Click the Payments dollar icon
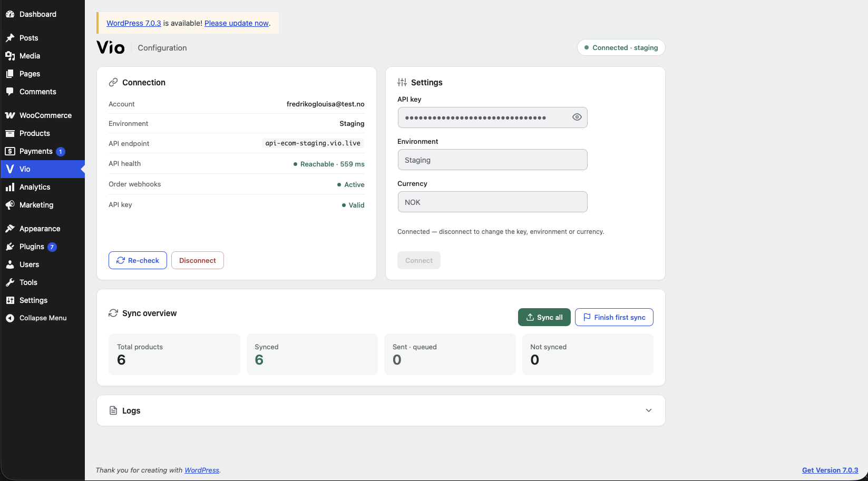 click(10, 151)
